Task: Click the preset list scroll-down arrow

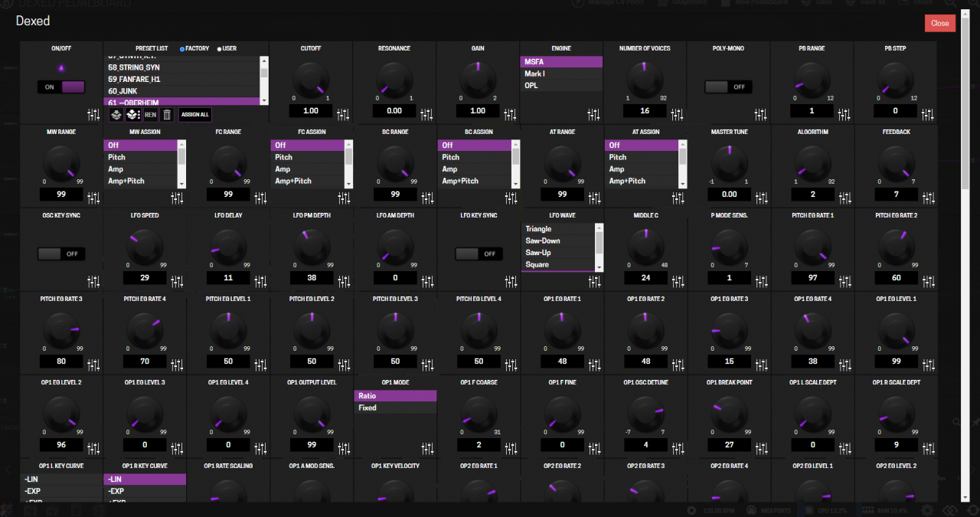Action: [265, 100]
